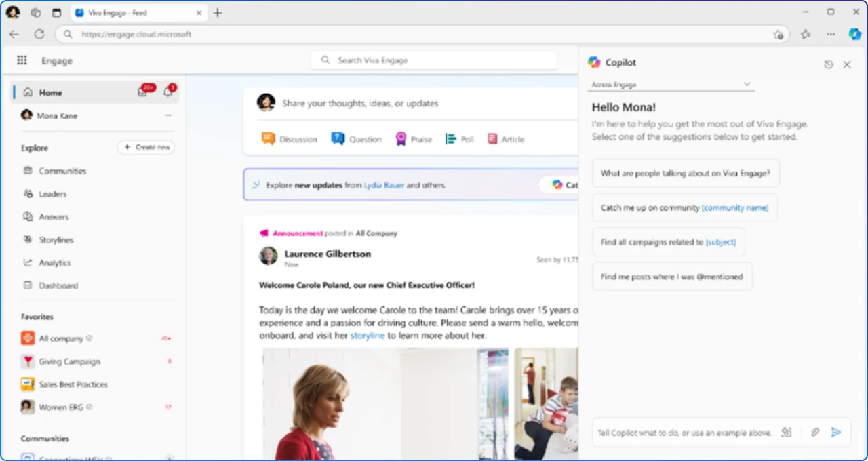868x461 pixels.
Task: Create a new Poll
Action: click(x=460, y=139)
